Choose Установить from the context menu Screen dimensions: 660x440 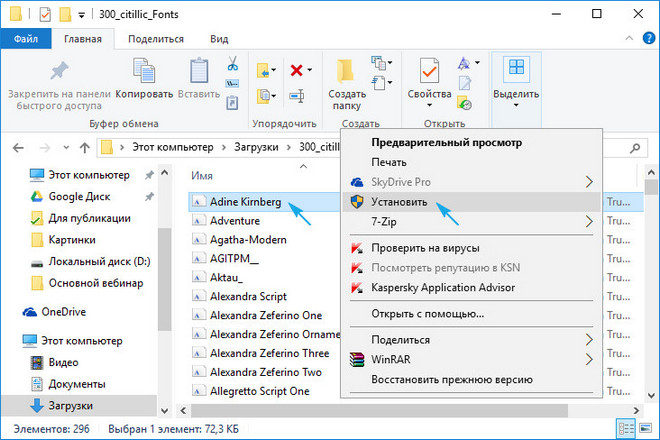click(x=399, y=201)
